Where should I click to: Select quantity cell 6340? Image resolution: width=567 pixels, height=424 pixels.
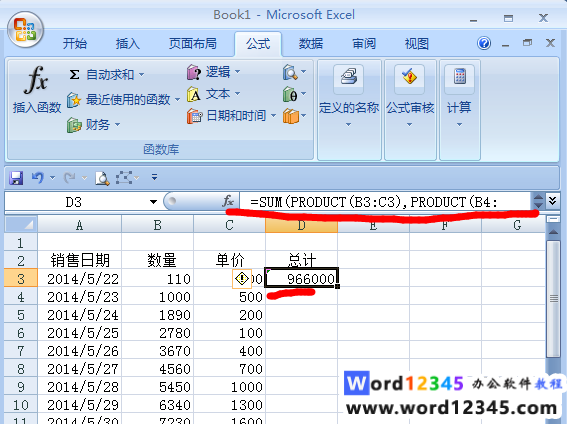(157, 404)
